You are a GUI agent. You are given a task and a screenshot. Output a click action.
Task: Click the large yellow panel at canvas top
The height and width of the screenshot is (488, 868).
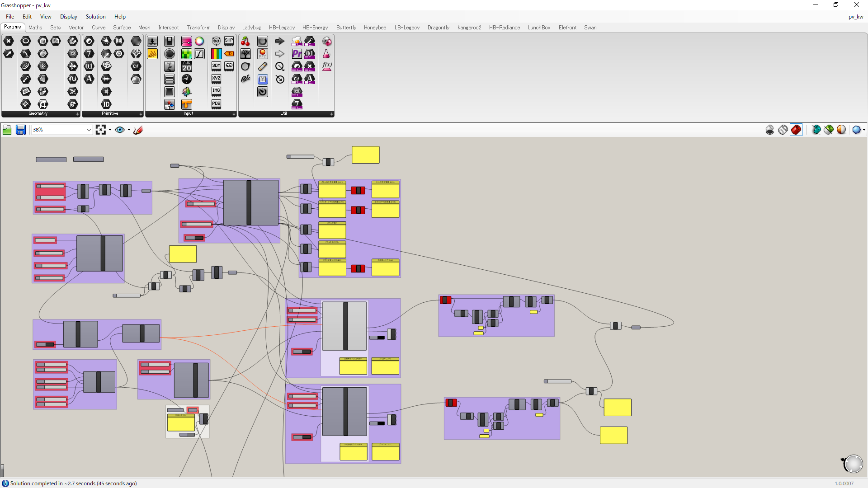point(365,155)
